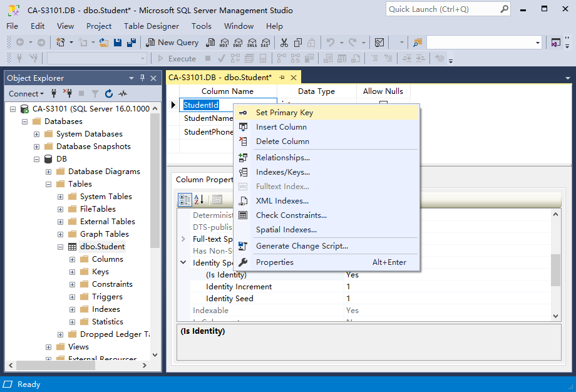Click the New Query button
Viewport: 576px width, 392px height.
172,43
